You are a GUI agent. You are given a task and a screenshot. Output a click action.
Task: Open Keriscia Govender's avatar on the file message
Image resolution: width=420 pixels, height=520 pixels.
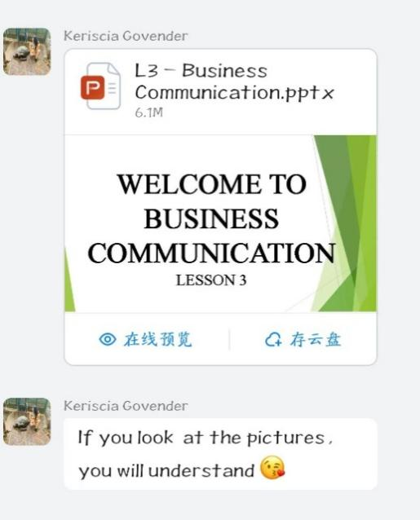tap(27, 51)
